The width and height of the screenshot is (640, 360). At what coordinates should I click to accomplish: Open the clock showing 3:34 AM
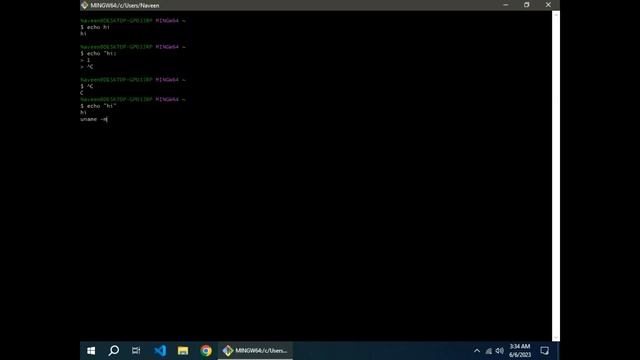click(520, 351)
